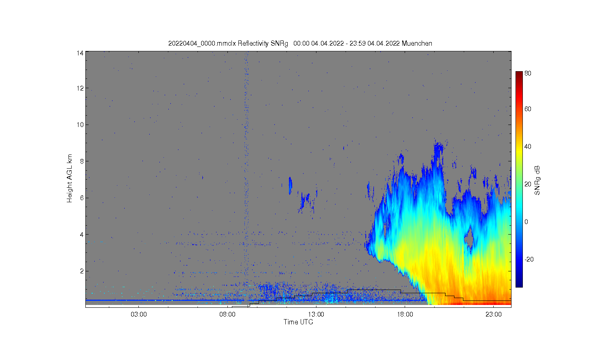Click the -20 dB colorbar label
Image resolution: width=607 pixels, height=364 pixels.
[529, 259]
